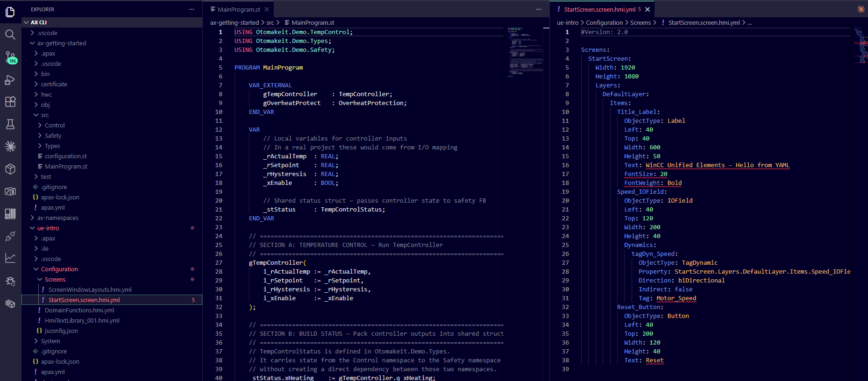Open the line chart view in activity bar
Viewport: 868px width, 381px height.
point(10,258)
